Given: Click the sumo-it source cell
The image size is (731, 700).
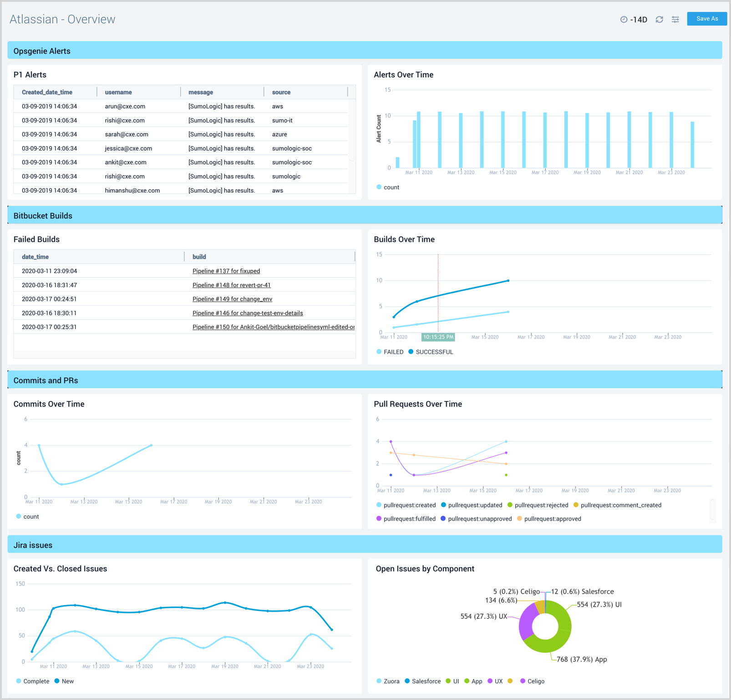Looking at the screenshot, I should coord(282,121).
